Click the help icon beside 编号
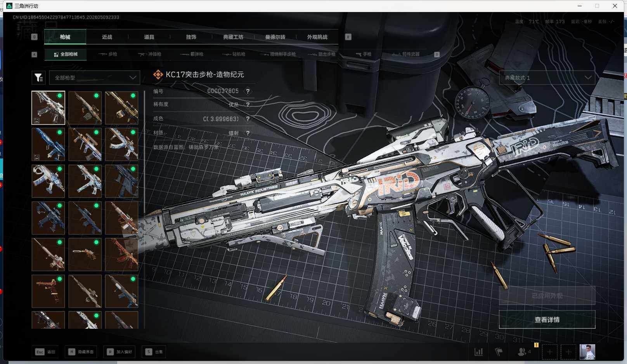 coord(248,91)
